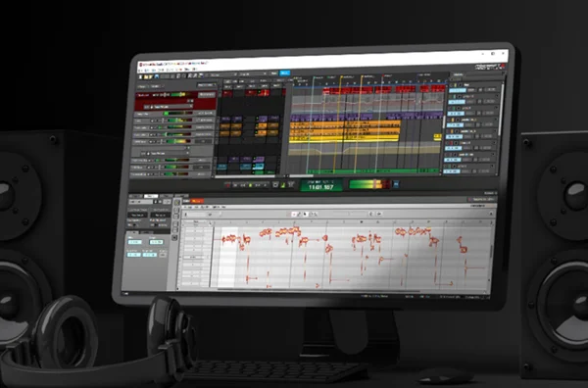
Task: Click the red Record button in transport
Action: 227,185
